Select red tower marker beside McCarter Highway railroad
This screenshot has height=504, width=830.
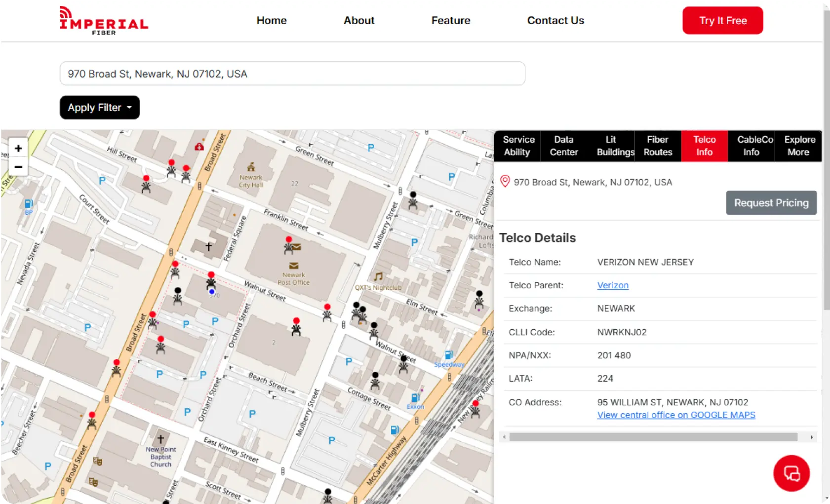[x=475, y=410]
